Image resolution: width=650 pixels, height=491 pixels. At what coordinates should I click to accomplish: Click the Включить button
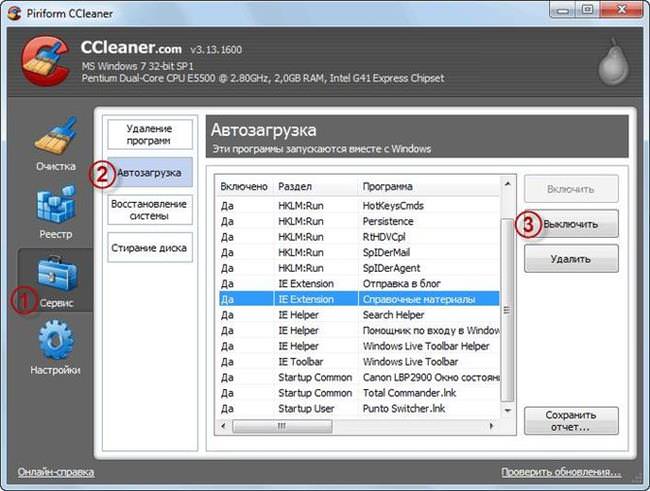tap(571, 189)
